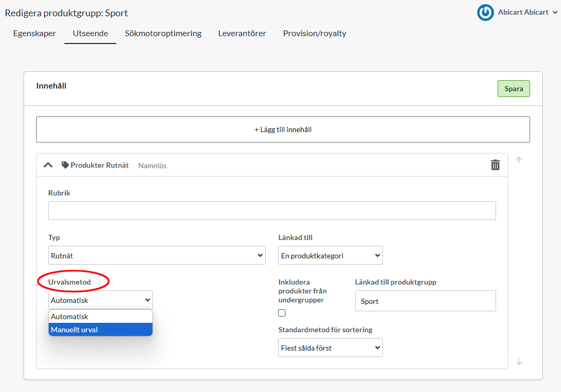This screenshot has height=392, width=561.
Task: Open the Sökmotoroptimering tab
Action: (x=163, y=34)
